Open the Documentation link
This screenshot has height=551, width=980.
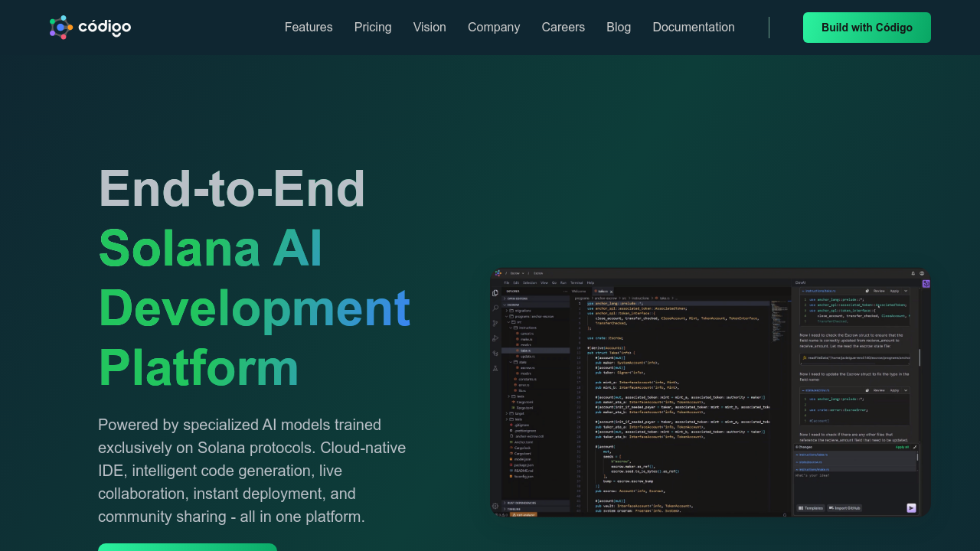pyautogui.click(x=693, y=28)
